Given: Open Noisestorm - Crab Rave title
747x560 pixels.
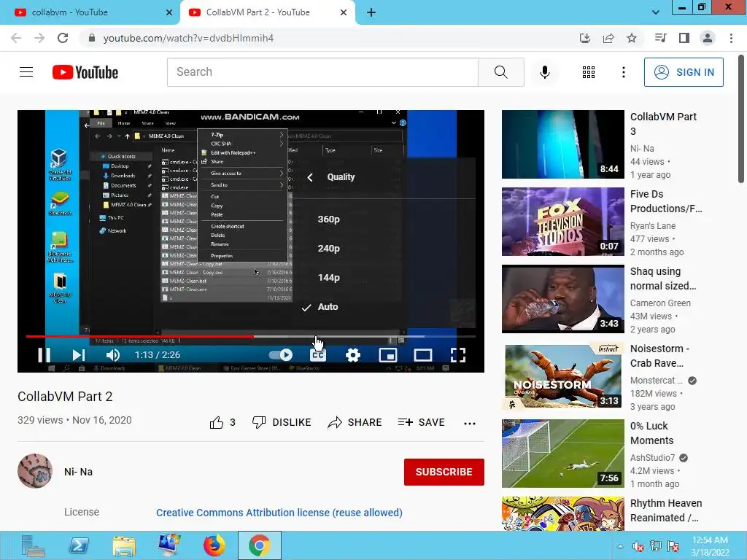Looking at the screenshot, I should coord(659,356).
